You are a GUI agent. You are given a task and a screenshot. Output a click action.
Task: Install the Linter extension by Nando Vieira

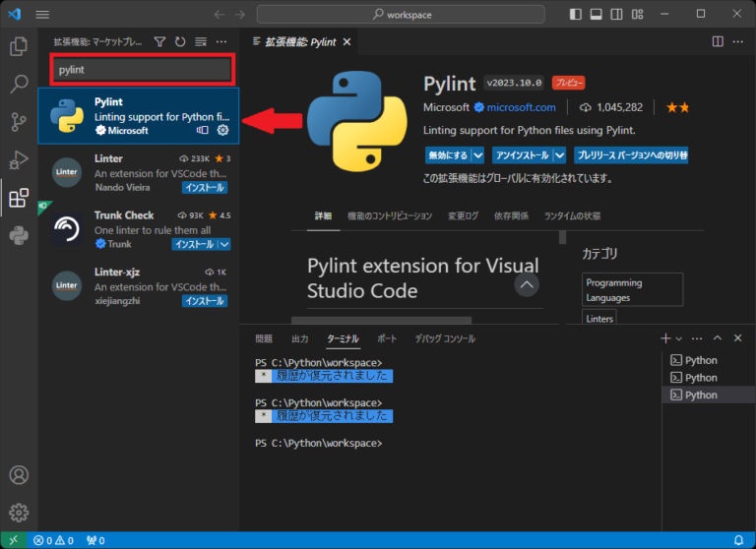[205, 188]
